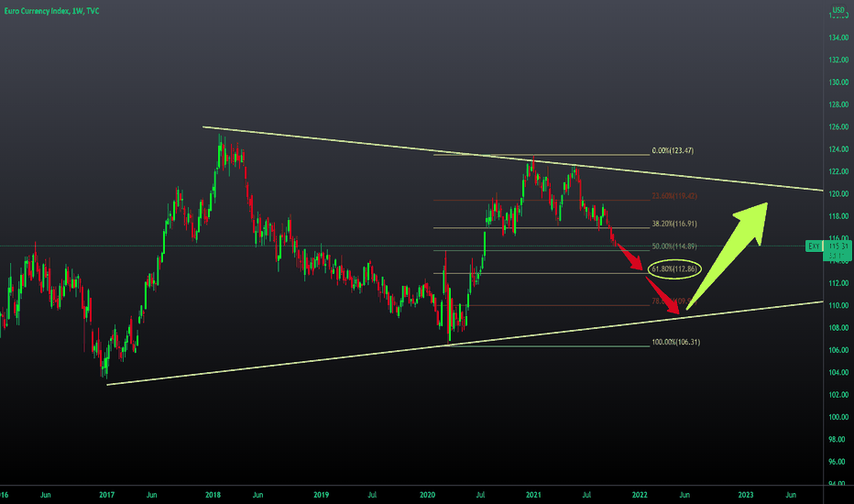
Task: Click the Euro Currency Index chart title
Action: tap(51, 11)
